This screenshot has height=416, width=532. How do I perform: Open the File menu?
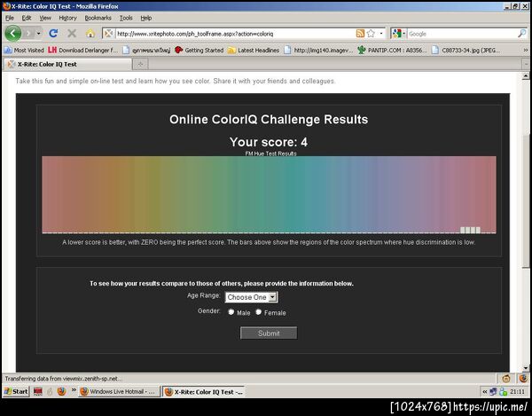coord(10,18)
